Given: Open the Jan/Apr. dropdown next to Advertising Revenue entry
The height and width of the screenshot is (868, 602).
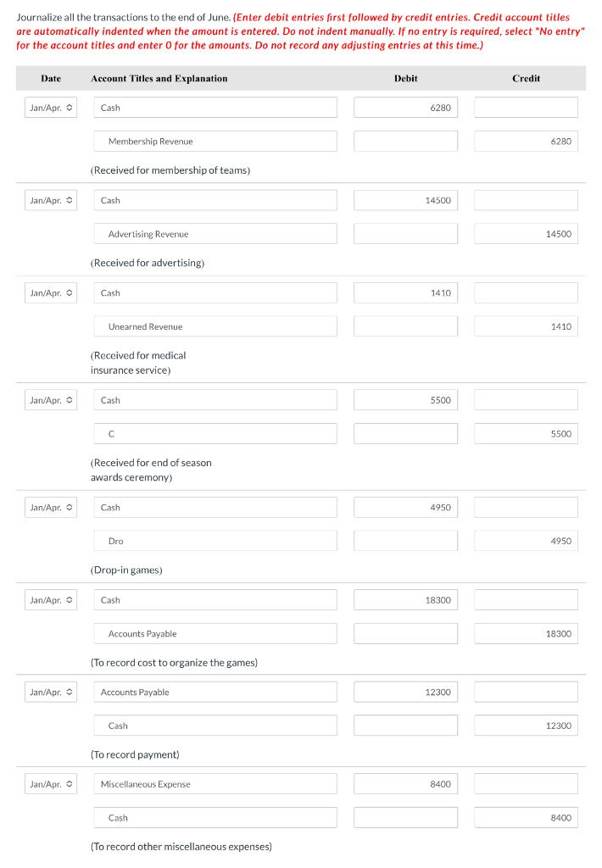Looking at the screenshot, I should [x=51, y=200].
